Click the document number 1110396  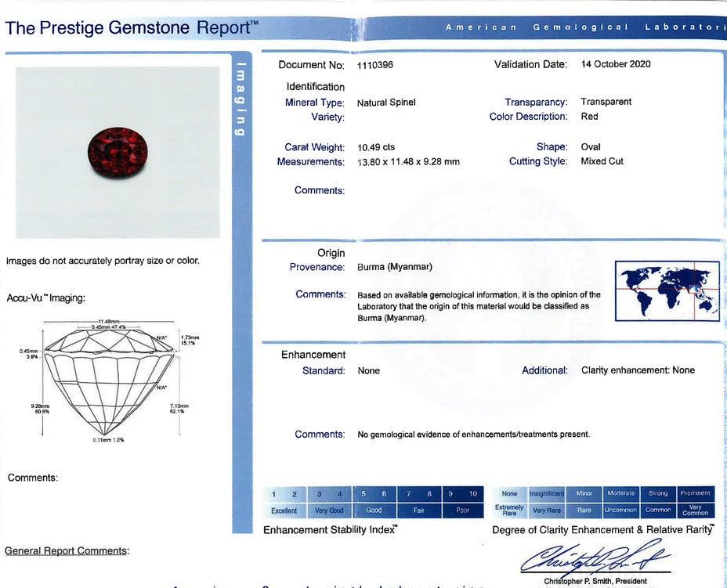coord(374,65)
